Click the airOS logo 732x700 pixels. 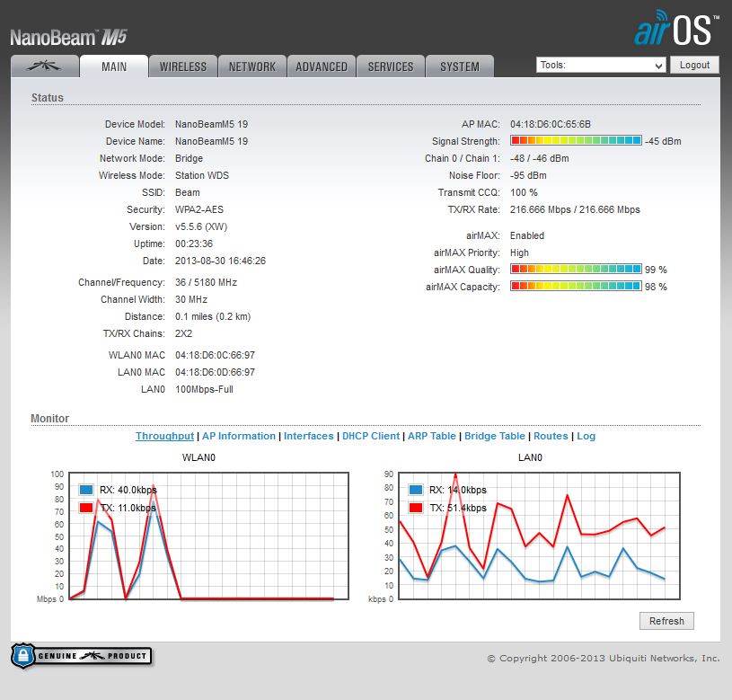click(675, 29)
